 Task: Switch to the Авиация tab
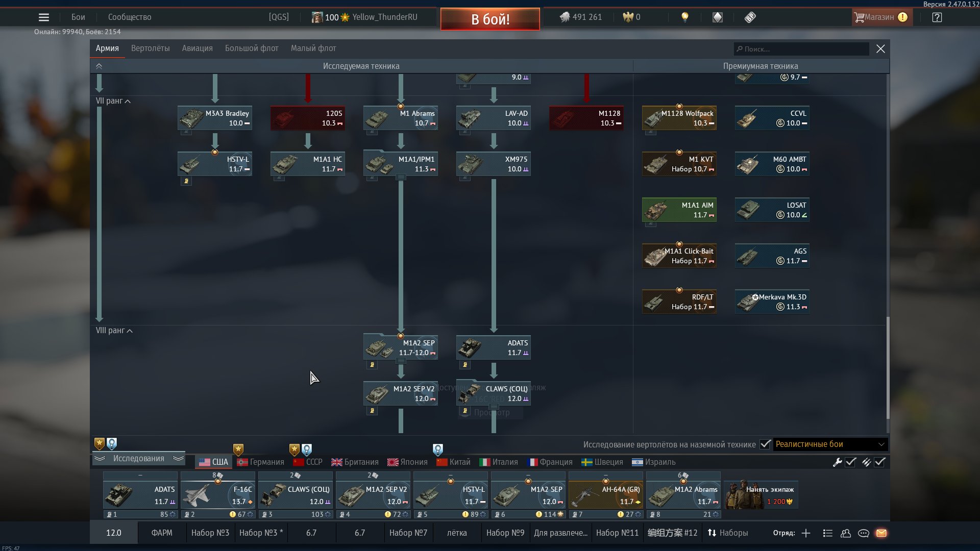(x=197, y=48)
